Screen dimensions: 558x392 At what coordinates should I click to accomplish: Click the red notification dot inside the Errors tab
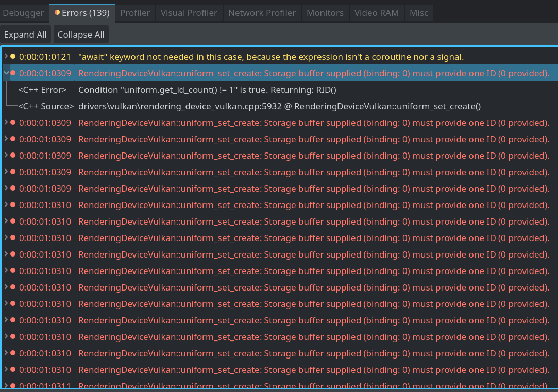57,11
